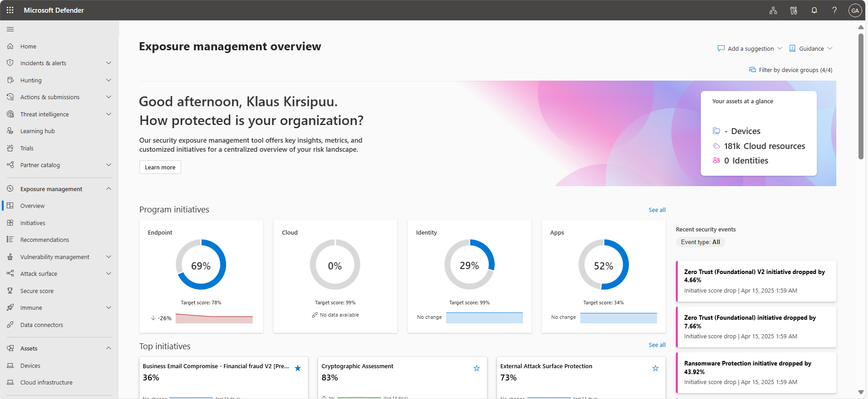
Task: Open the help question mark icon
Action: [834, 10]
